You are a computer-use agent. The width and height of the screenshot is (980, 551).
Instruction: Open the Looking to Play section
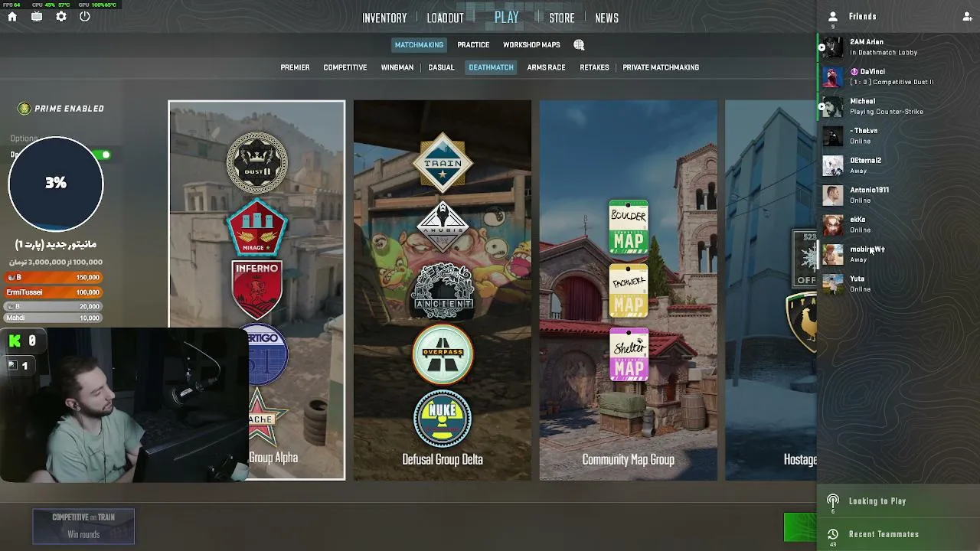tap(898, 501)
